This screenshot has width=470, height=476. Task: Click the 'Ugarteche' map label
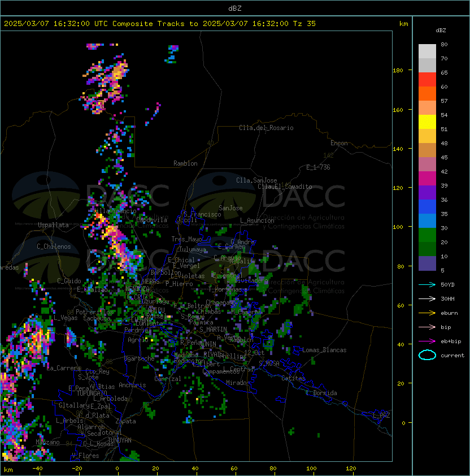(x=140, y=359)
